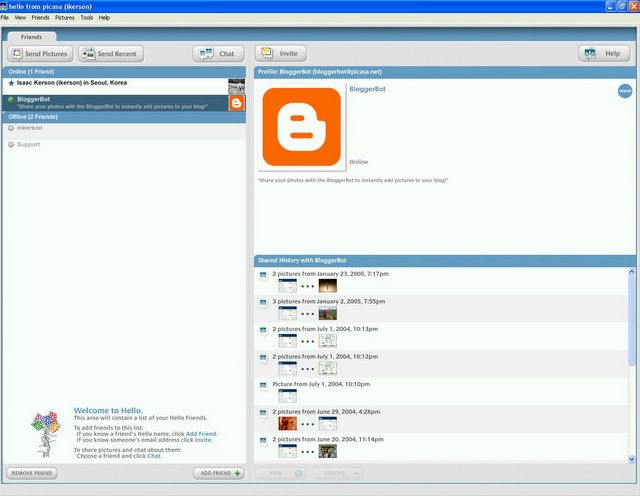Click the Add Friend link in welcome text

pos(201,434)
